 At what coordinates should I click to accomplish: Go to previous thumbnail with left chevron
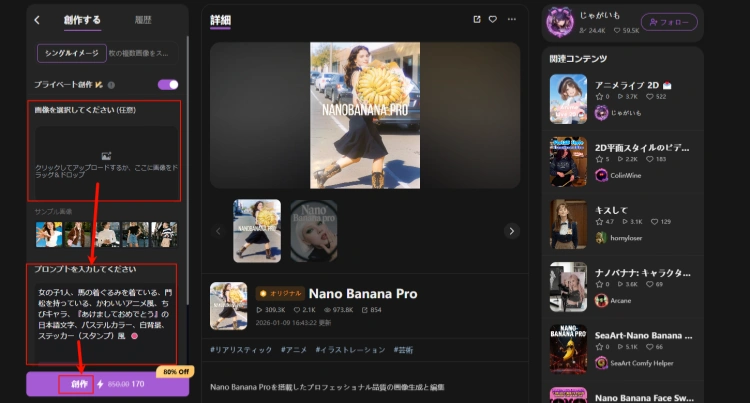pyautogui.click(x=219, y=231)
